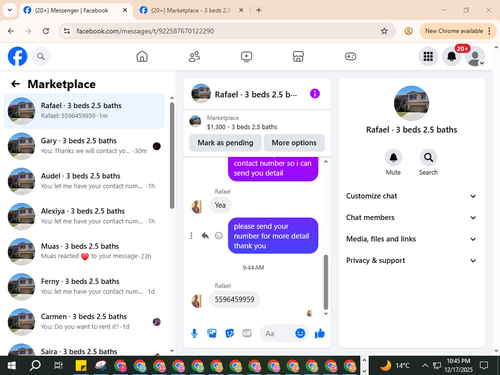Open Rafael 3 beds 2.5 baths conversation
Screen dimensions: 500x375
pos(84,111)
